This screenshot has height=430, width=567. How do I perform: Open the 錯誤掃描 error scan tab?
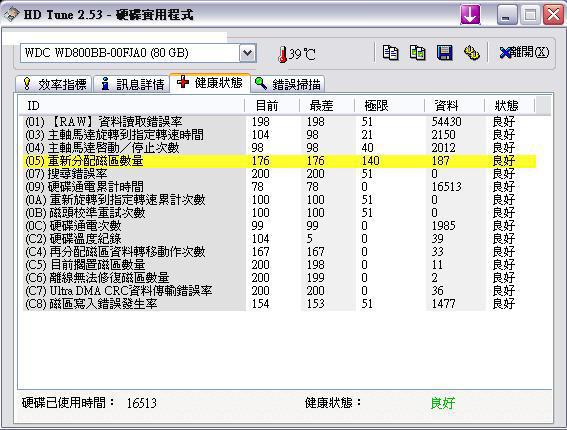[288, 84]
